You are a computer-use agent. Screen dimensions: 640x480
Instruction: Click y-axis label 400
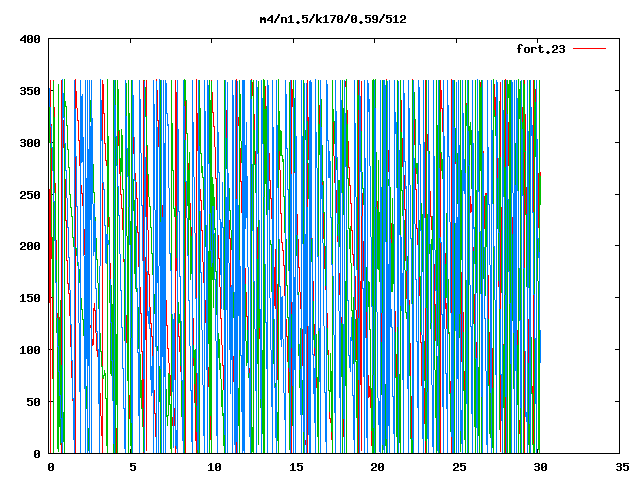(x=30, y=39)
